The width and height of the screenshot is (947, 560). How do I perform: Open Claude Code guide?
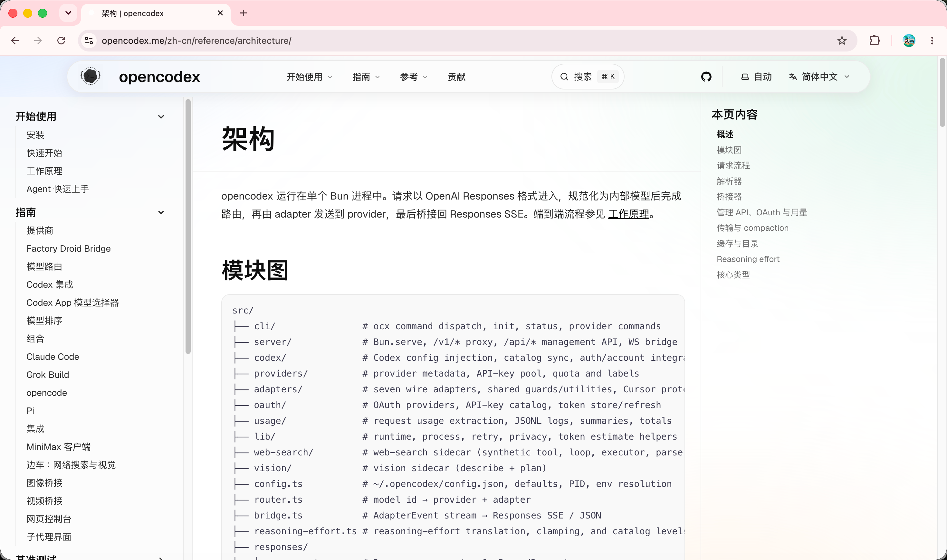tap(53, 357)
